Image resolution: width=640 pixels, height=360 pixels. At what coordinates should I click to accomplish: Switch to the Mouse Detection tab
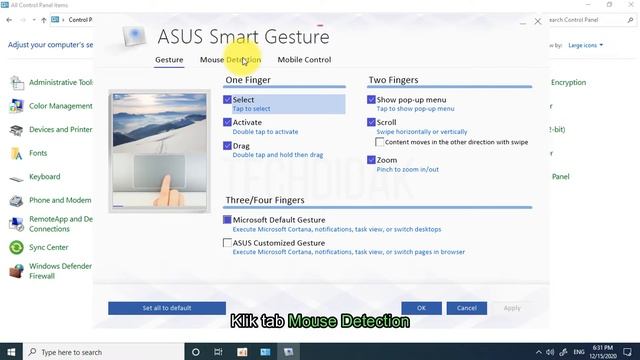[230, 60]
